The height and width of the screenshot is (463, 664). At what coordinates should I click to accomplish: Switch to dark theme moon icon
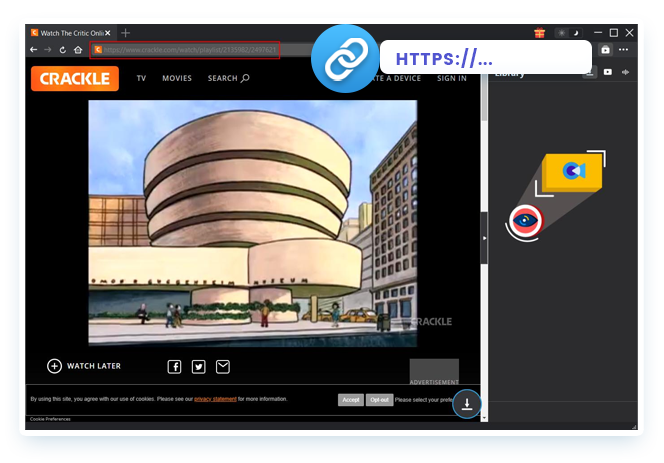(576, 33)
